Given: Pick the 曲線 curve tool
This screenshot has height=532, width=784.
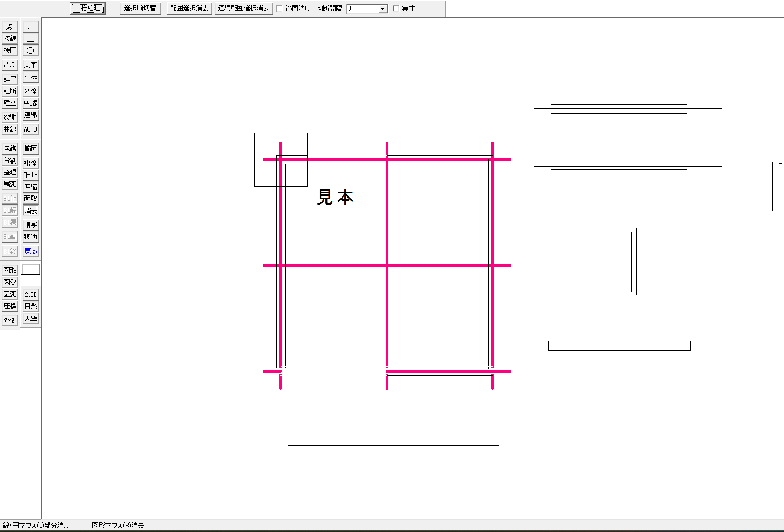Looking at the screenshot, I should [10, 129].
